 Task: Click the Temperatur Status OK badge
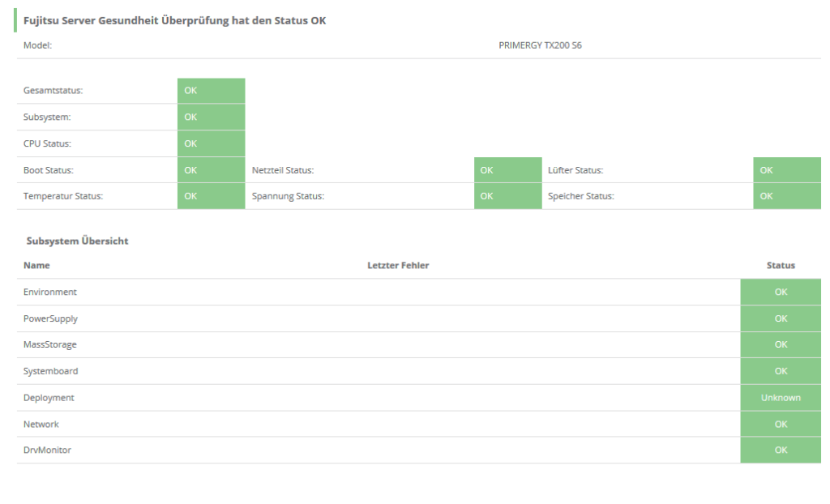(x=210, y=195)
